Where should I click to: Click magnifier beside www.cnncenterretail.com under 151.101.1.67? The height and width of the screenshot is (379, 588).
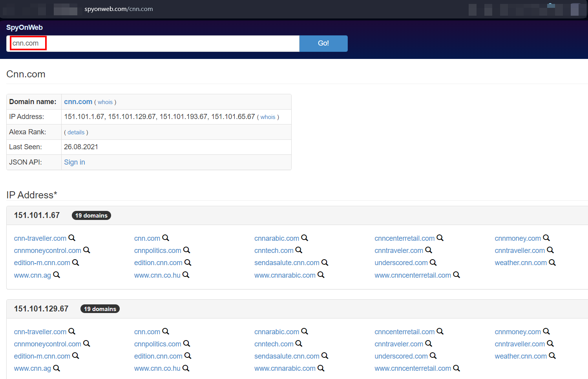click(457, 275)
